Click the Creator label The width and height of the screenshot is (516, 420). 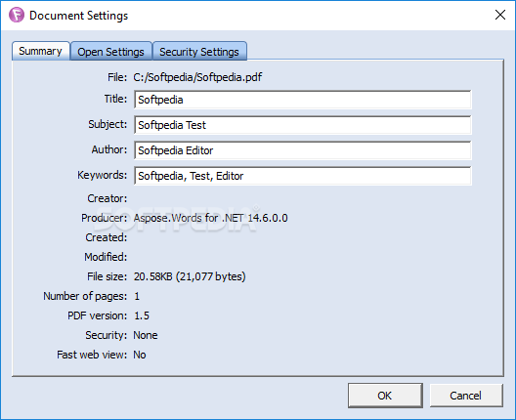click(x=107, y=198)
